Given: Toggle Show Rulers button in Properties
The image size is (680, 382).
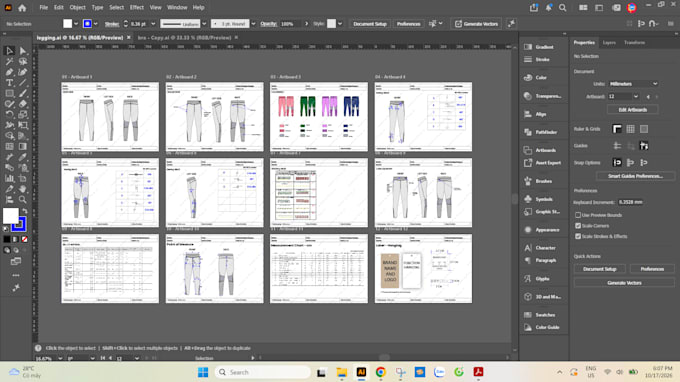Looking at the screenshot, I should (617, 129).
